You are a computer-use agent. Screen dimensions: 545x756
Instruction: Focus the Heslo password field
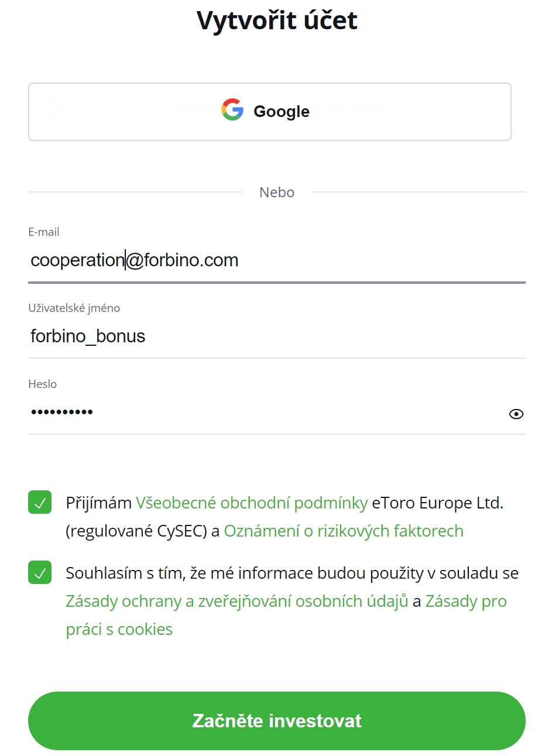coord(265,413)
